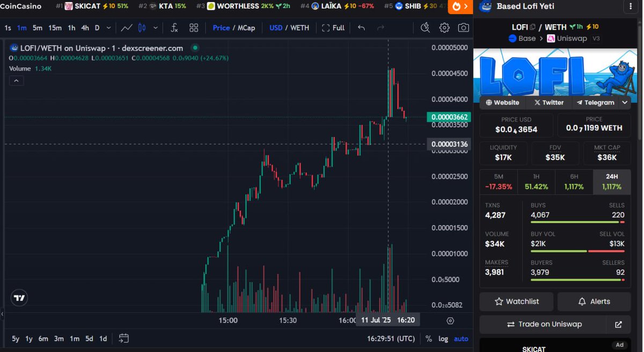Select the 1m timeframe
The height and width of the screenshot is (352, 644).
[21, 28]
